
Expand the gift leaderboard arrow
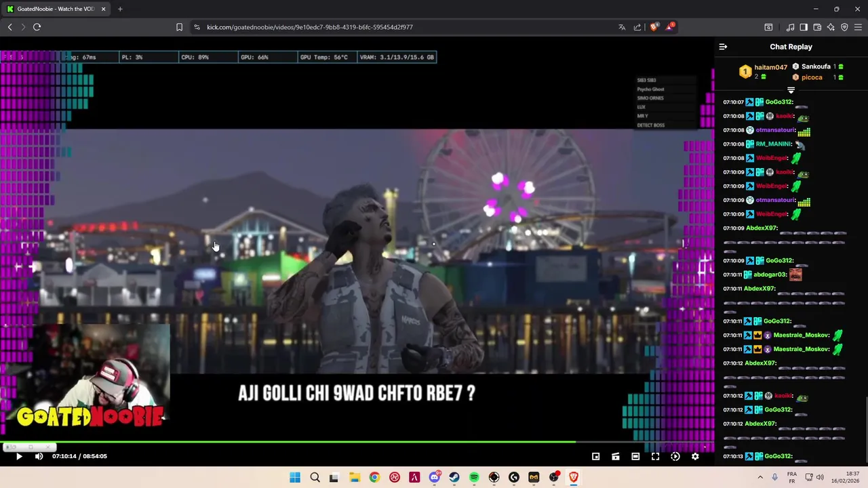coord(791,90)
